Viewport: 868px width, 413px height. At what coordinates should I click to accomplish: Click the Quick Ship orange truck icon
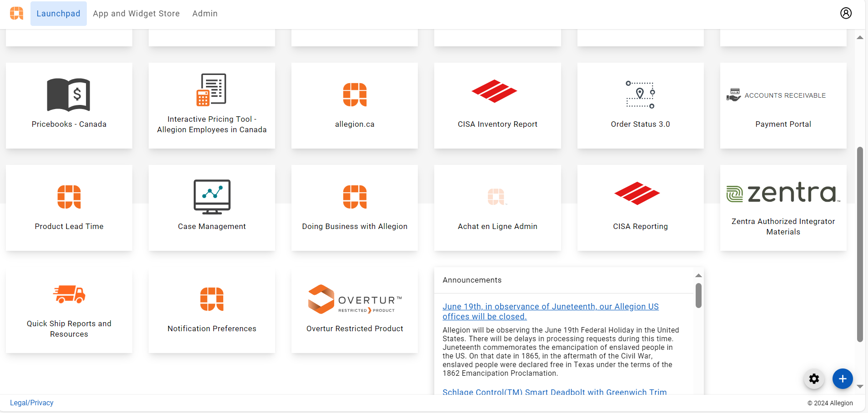tap(69, 294)
